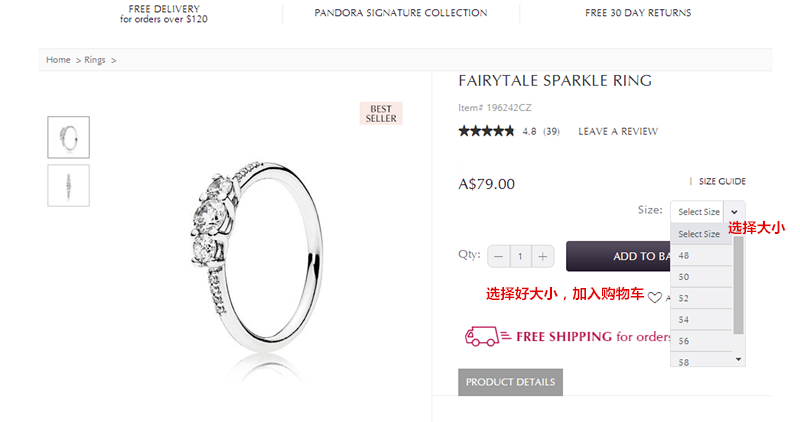Open the Product Details tab
The height and width of the screenshot is (422, 800).
coord(510,382)
